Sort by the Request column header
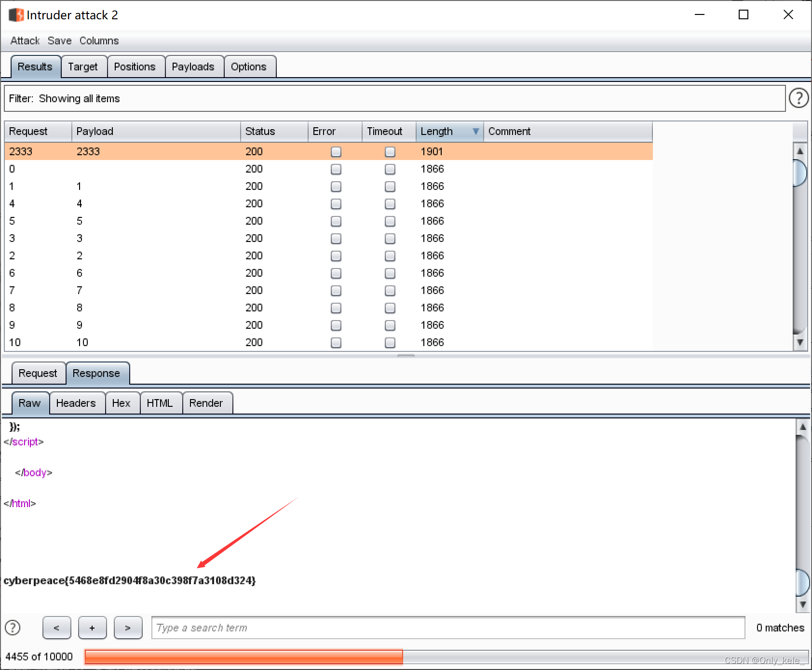The width and height of the screenshot is (812, 670). [x=38, y=131]
